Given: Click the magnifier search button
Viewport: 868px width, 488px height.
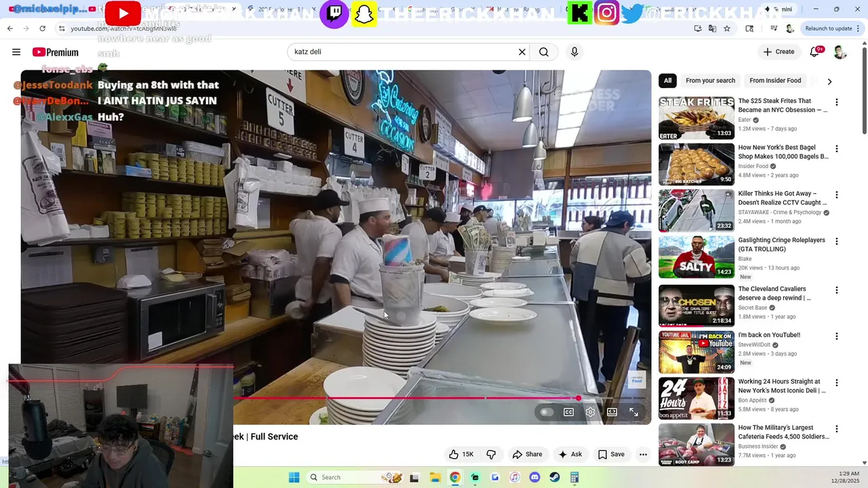Looking at the screenshot, I should click(544, 52).
